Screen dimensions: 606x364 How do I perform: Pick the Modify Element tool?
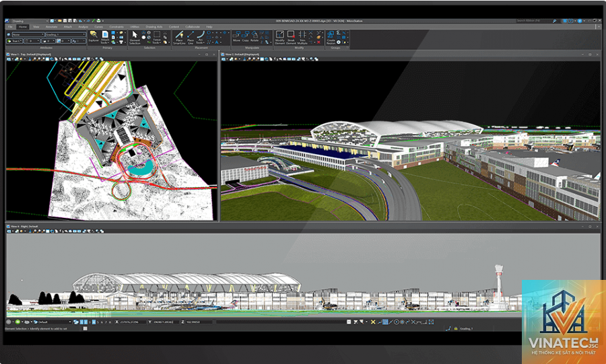coord(280,38)
